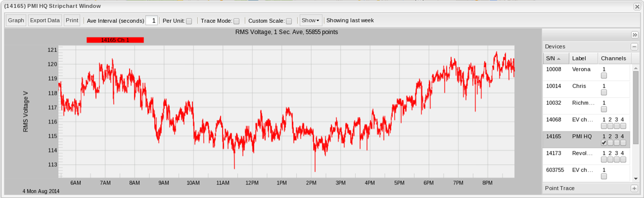Screen dimensions: 644x198
Task: Enable the Custom Scale checkbox
Action: 289,21
